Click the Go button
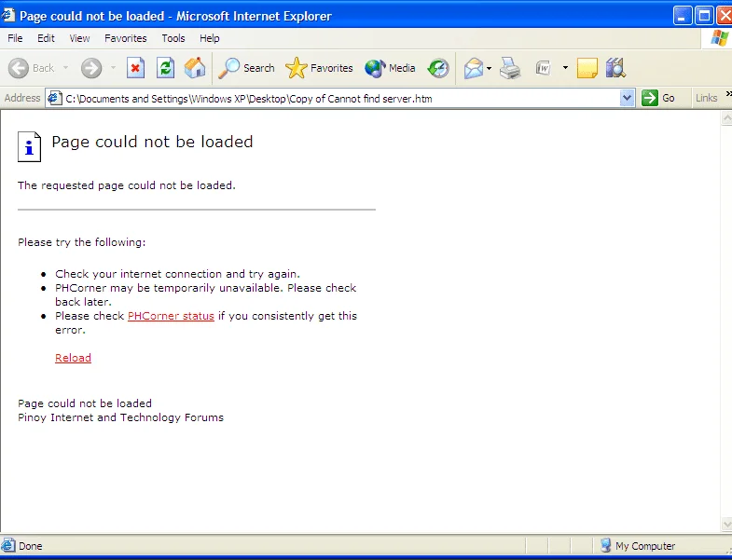Viewport: 732px width, 560px height. (658, 98)
